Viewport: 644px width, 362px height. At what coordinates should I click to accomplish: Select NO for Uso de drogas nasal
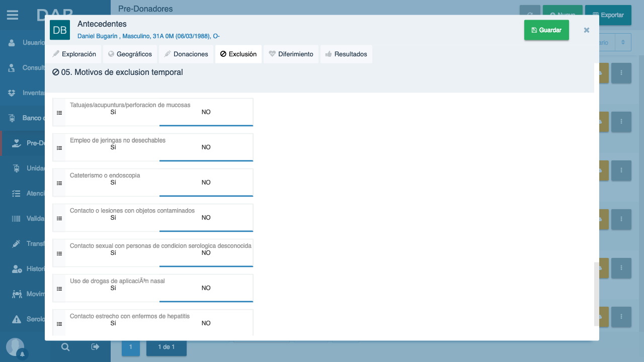pos(206,289)
